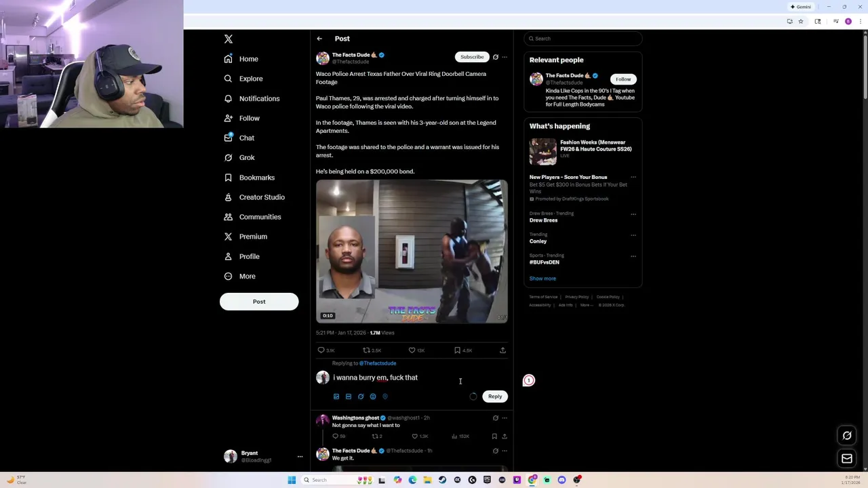
Task: Open File Explorer from the taskbar
Action: [427, 480]
